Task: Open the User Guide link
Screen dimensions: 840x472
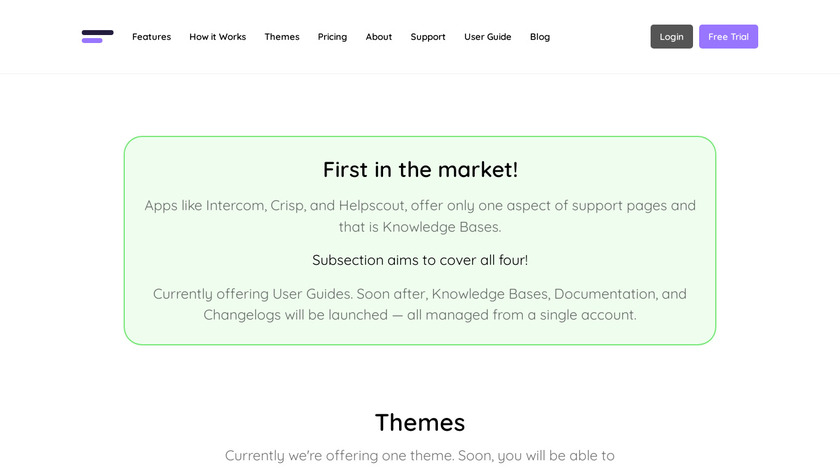Action: [x=487, y=37]
